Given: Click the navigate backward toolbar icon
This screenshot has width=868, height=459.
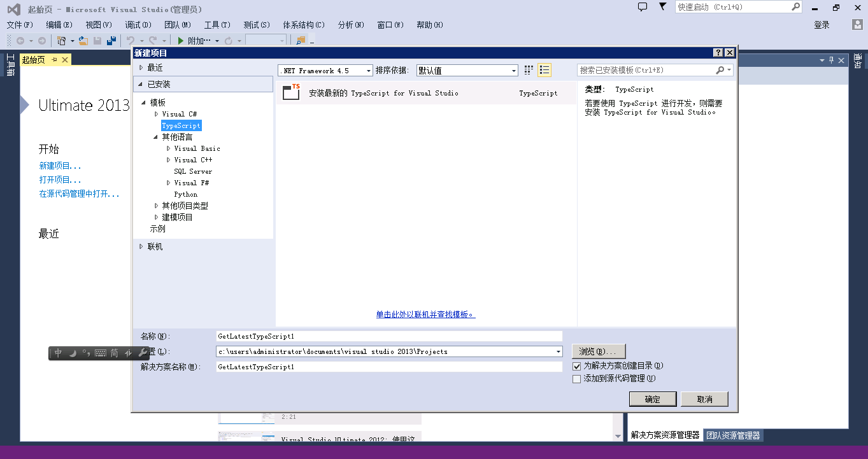Looking at the screenshot, I should [20, 41].
